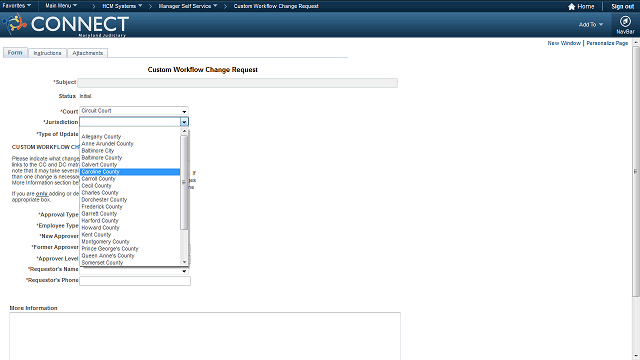
Task: Click the Subject input field
Action: pos(238,83)
